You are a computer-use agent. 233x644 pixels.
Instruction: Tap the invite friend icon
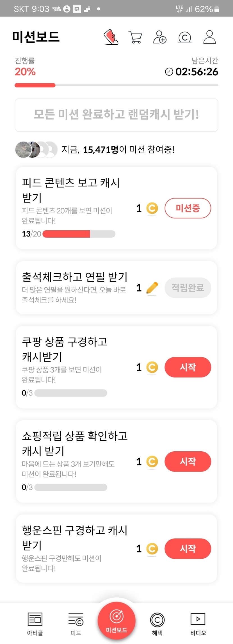pyautogui.click(x=160, y=37)
